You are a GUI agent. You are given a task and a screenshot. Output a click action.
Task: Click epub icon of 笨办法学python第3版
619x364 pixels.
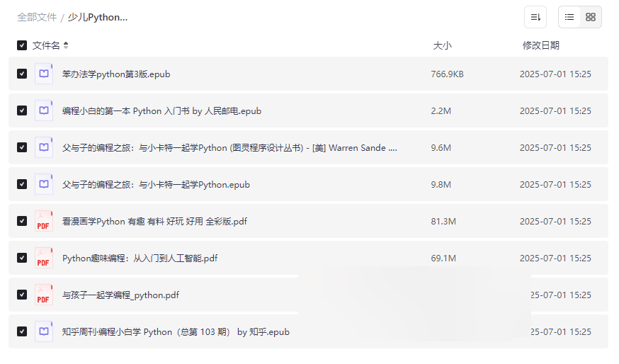point(44,74)
